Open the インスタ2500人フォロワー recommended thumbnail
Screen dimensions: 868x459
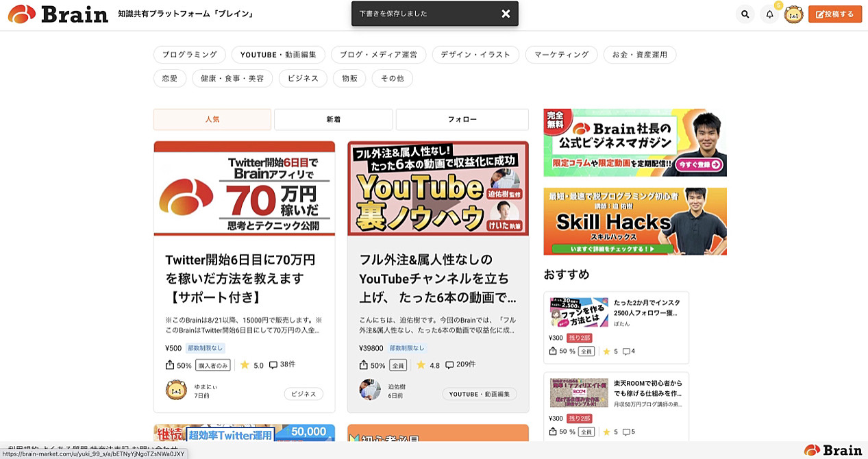pyautogui.click(x=579, y=312)
